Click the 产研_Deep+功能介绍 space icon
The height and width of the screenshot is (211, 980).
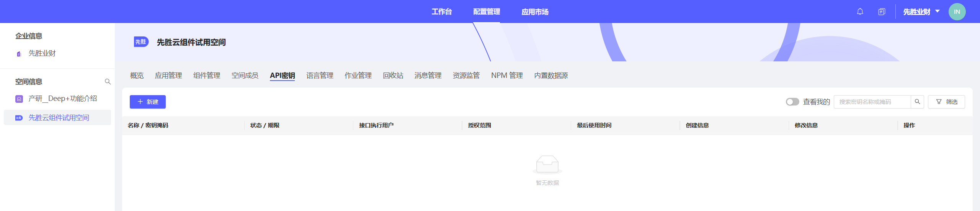(19, 99)
